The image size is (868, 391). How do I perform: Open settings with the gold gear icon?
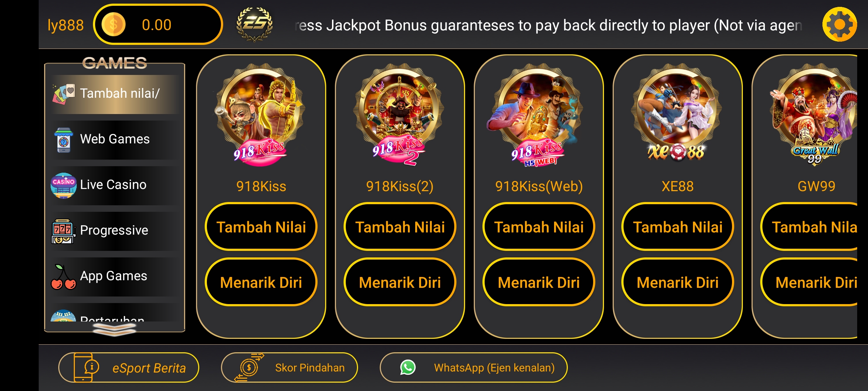click(x=839, y=25)
